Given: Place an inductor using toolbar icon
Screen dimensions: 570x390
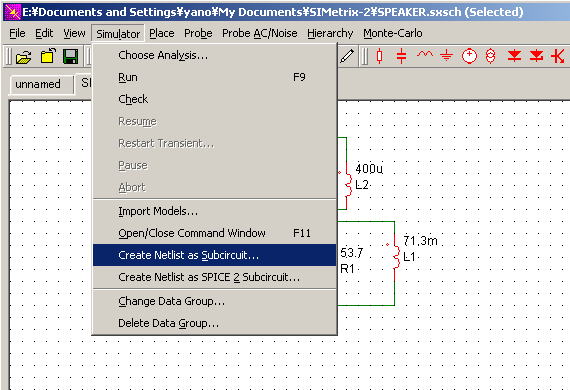Looking at the screenshot, I should (x=425, y=55).
